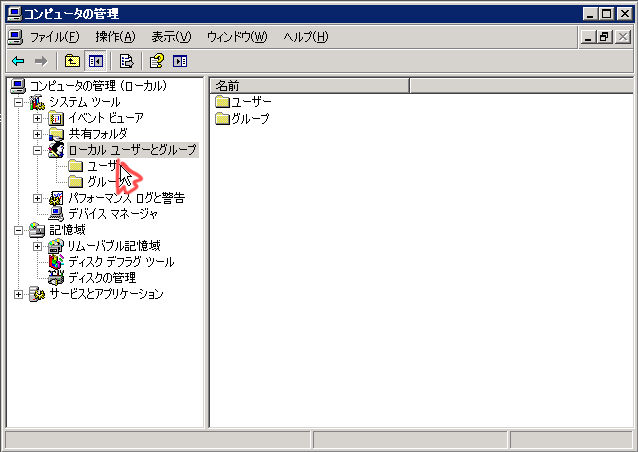Collapse the システム ツール node
Viewport: 638px width, 452px height.
18,103
